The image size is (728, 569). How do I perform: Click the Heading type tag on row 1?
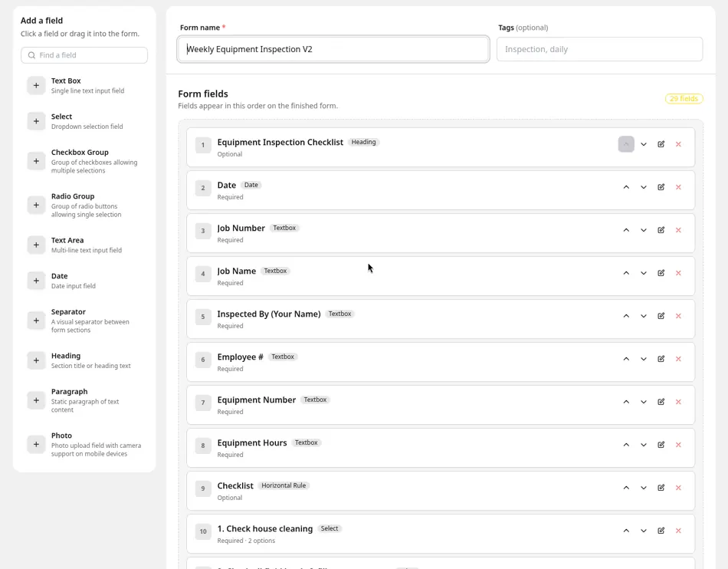pos(363,142)
